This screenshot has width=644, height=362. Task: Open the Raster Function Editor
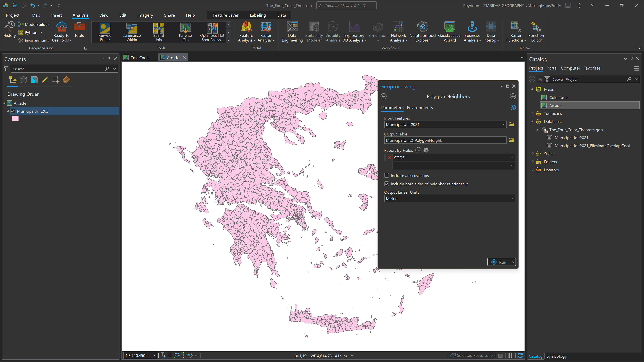[x=536, y=32]
